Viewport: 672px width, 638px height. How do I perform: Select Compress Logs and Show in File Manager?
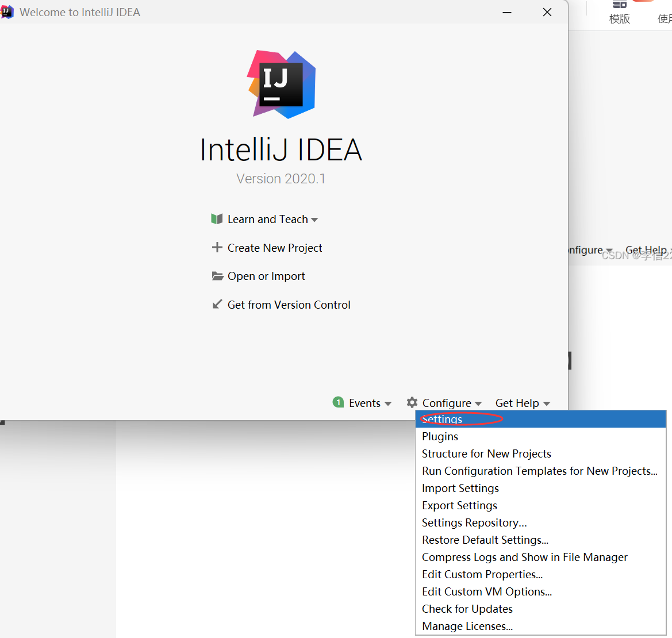pos(540,557)
